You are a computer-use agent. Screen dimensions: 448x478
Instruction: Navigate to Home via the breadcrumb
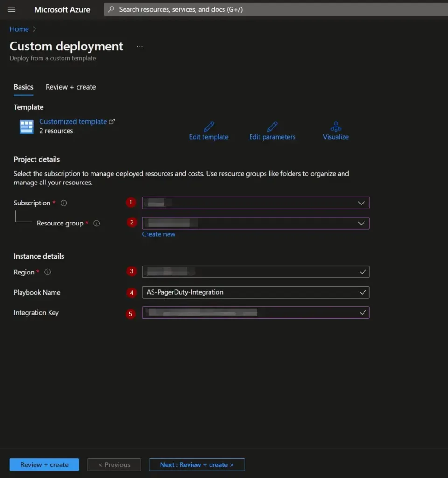[19, 29]
